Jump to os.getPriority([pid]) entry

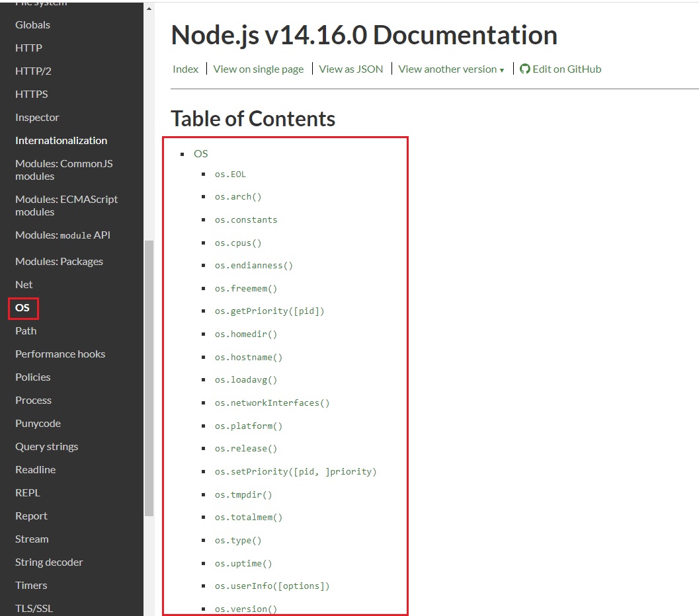pyautogui.click(x=269, y=311)
